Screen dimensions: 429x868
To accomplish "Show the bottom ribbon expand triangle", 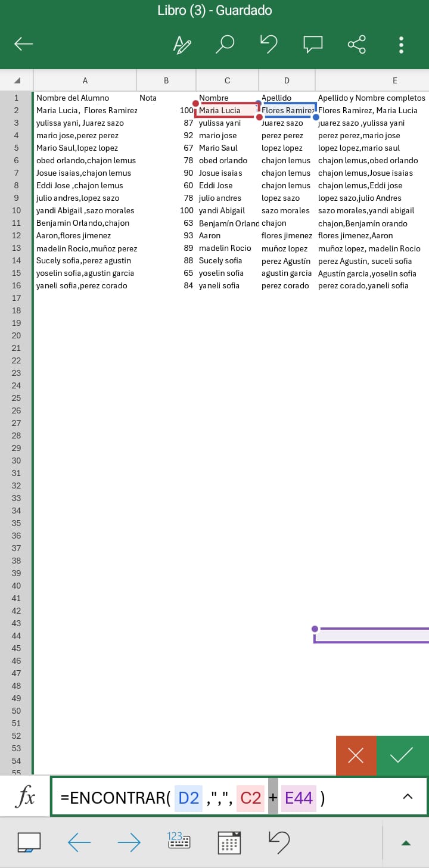I will [406, 842].
